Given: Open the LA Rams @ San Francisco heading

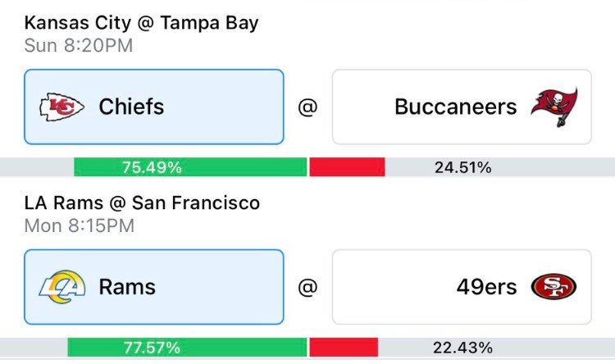Looking at the screenshot, I should [x=142, y=203].
